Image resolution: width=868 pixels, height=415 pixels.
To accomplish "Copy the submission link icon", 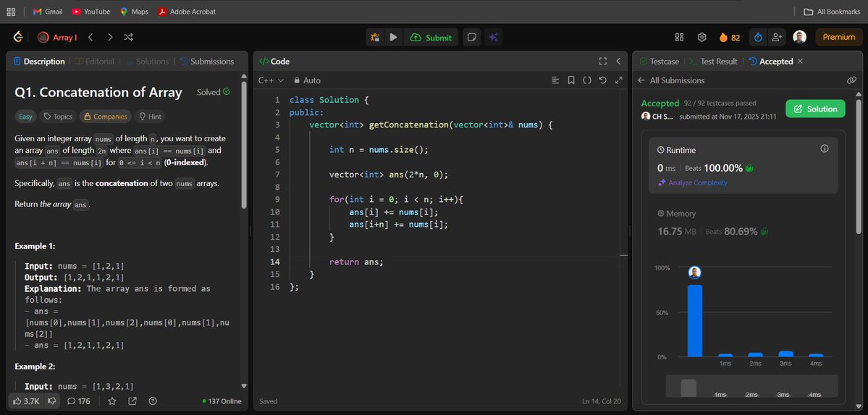I will pyautogui.click(x=851, y=80).
